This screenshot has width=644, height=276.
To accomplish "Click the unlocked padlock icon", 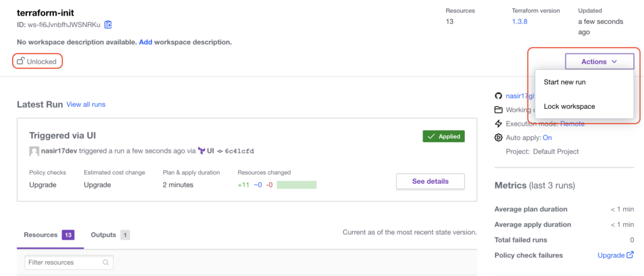I will 21,62.
